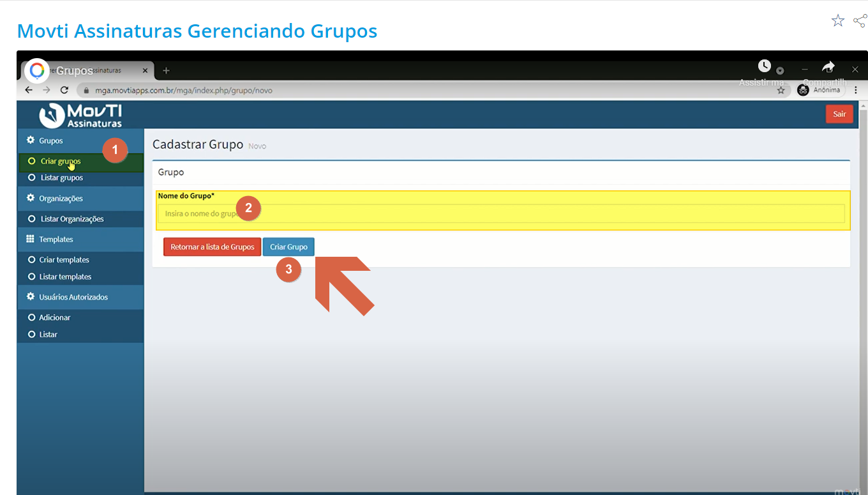Bookmark the page with the address bar star
868x495 pixels.
(x=781, y=91)
